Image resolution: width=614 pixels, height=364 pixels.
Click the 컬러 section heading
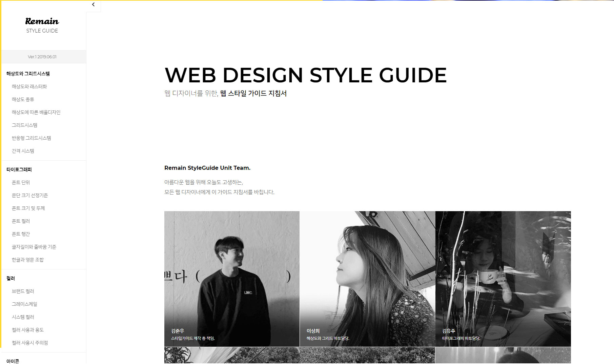(11, 278)
